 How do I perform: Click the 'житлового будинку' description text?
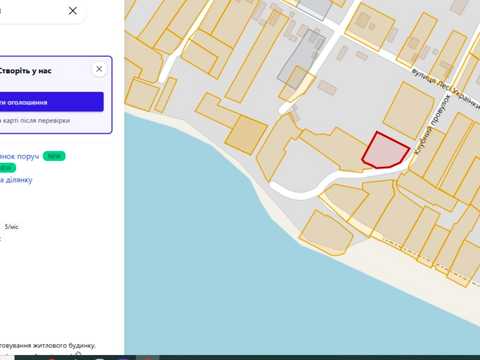tap(63, 346)
